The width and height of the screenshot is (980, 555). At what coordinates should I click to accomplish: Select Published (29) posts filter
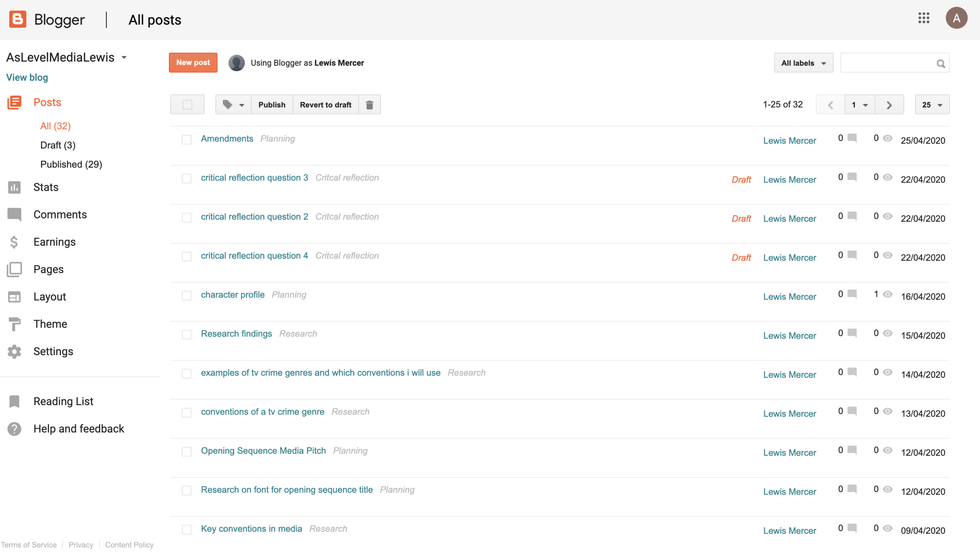tap(71, 164)
